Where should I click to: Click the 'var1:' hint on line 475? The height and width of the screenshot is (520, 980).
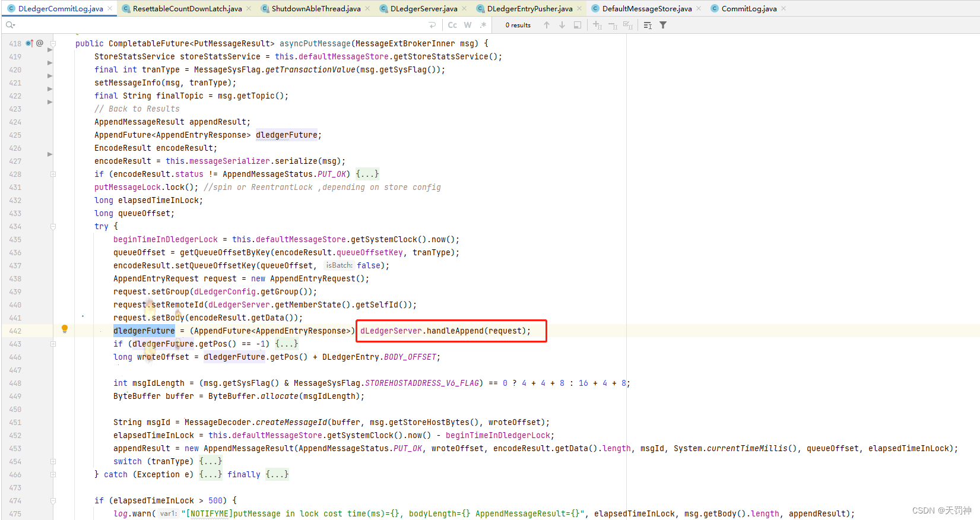click(x=169, y=513)
